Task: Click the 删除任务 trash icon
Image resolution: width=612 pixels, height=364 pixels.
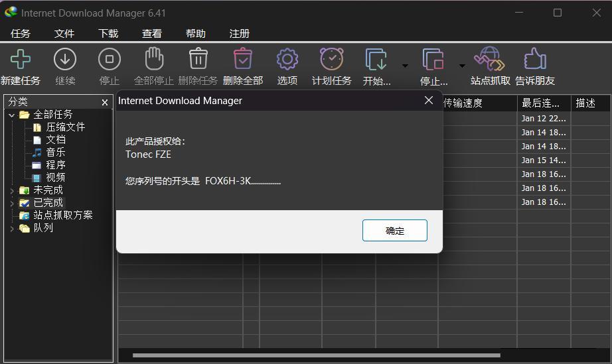Action: tap(198, 58)
